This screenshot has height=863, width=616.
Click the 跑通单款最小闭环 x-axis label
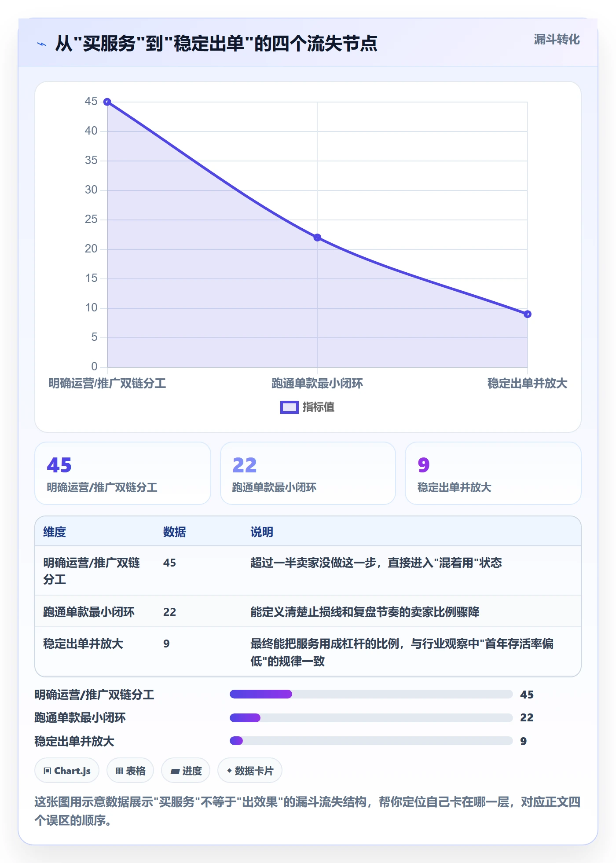pyautogui.click(x=317, y=384)
